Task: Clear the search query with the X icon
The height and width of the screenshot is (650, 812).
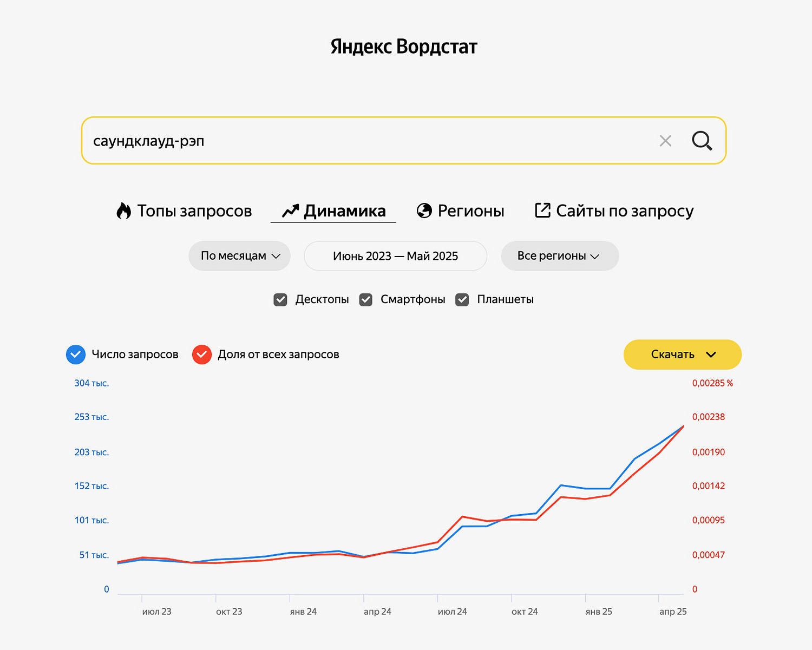Action: pyautogui.click(x=665, y=141)
